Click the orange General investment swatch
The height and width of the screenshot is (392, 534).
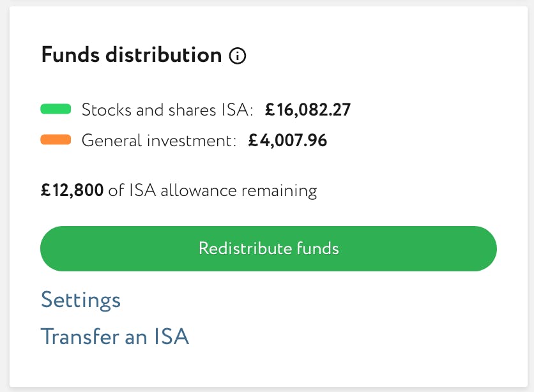56,140
